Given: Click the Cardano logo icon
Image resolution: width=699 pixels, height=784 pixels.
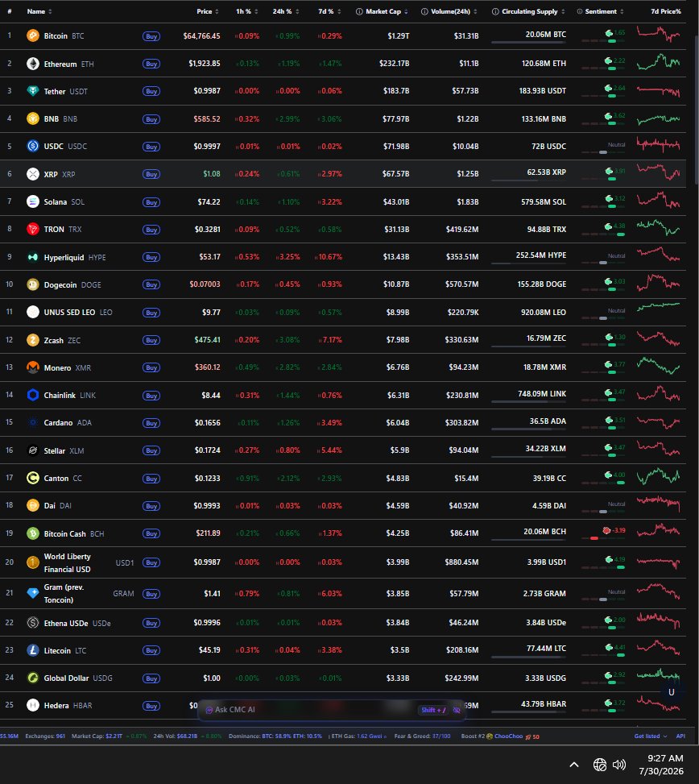Looking at the screenshot, I should [33, 422].
